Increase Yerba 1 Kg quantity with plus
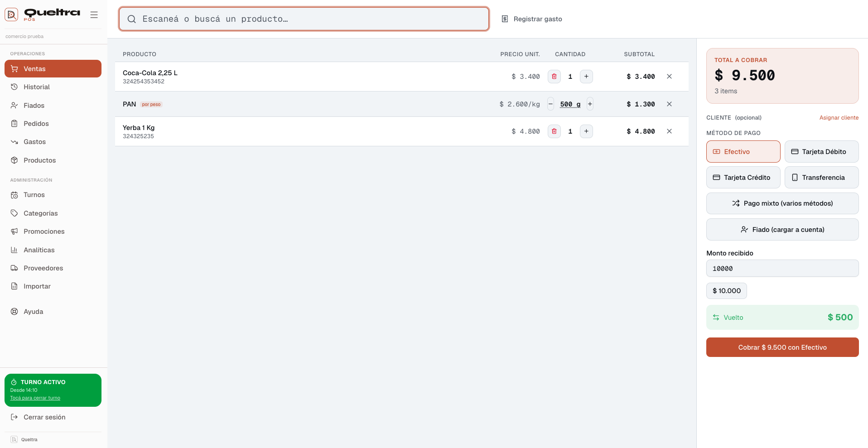This screenshot has width=868, height=448. point(586,131)
